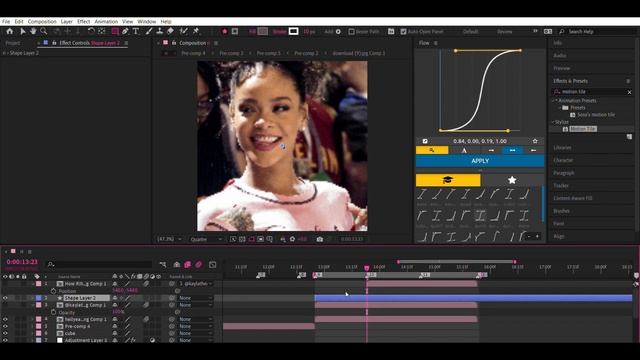Click Shape Layer 2 label color square
Screen dimensions: 640x360
[x=39, y=298]
